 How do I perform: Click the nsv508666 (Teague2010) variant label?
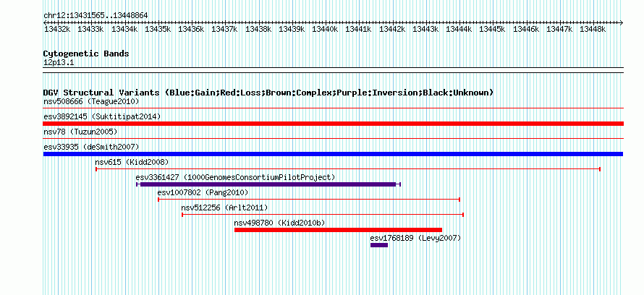pyautogui.click(x=92, y=101)
